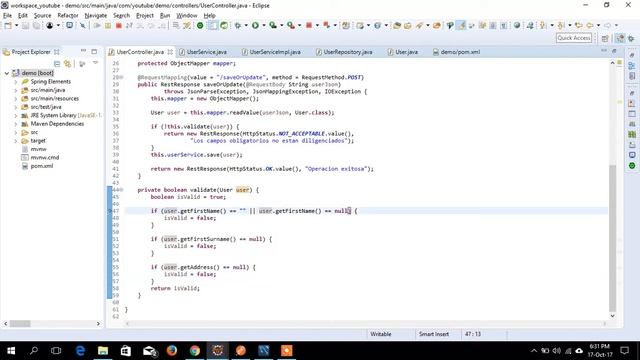Open the Navigate menu
This screenshot has height=360, width=640.
pos(96,16)
